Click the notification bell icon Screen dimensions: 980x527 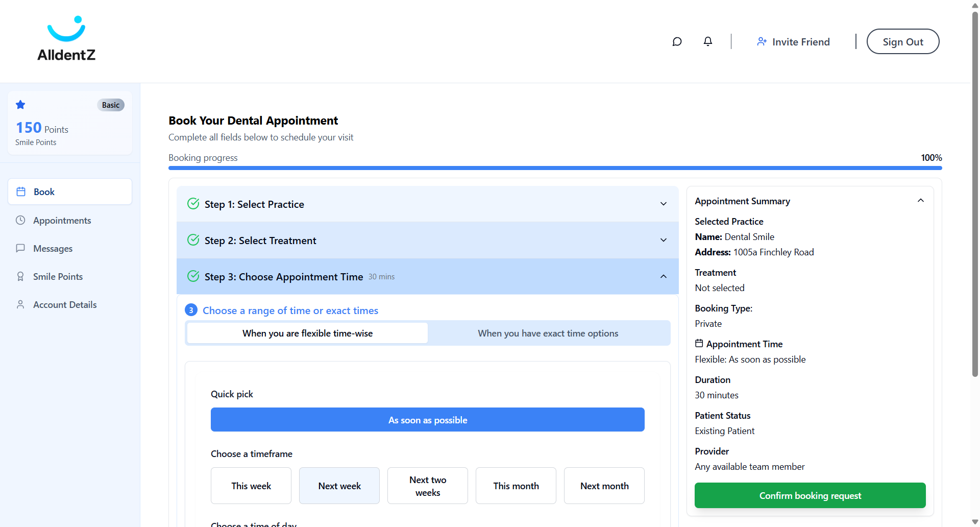707,42
